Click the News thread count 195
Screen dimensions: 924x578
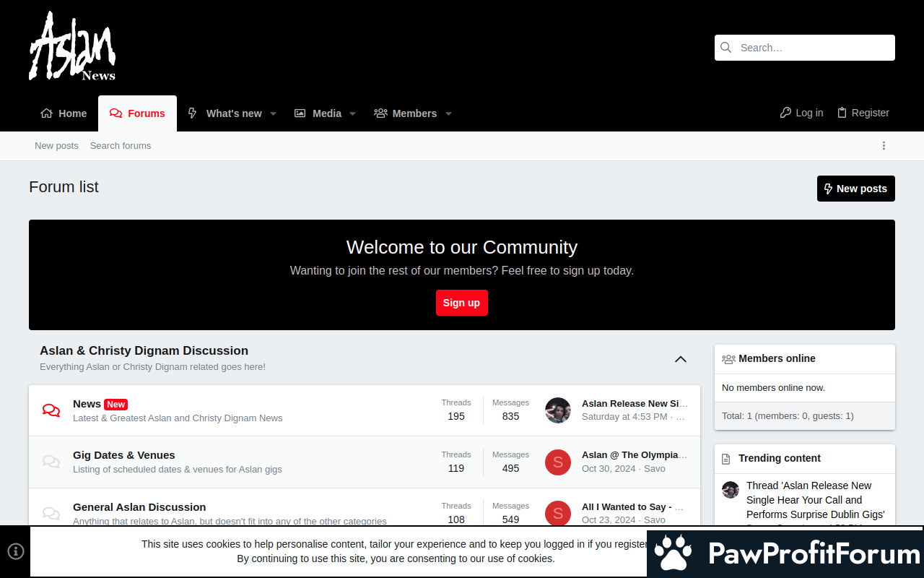[456, 416]
